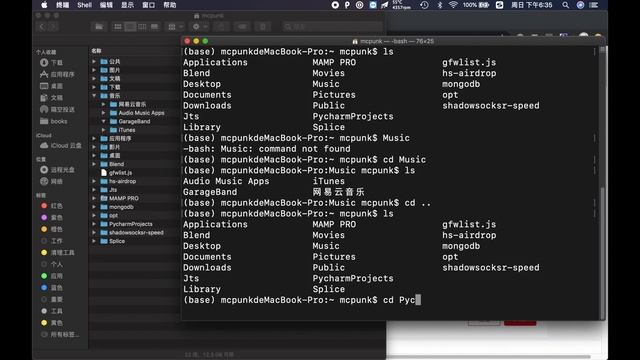The height and width of the screenshot is (360, 640).
Task: Click the Terminal cursor after 'cd Pyc'
Action: click(x=418, y=300)
